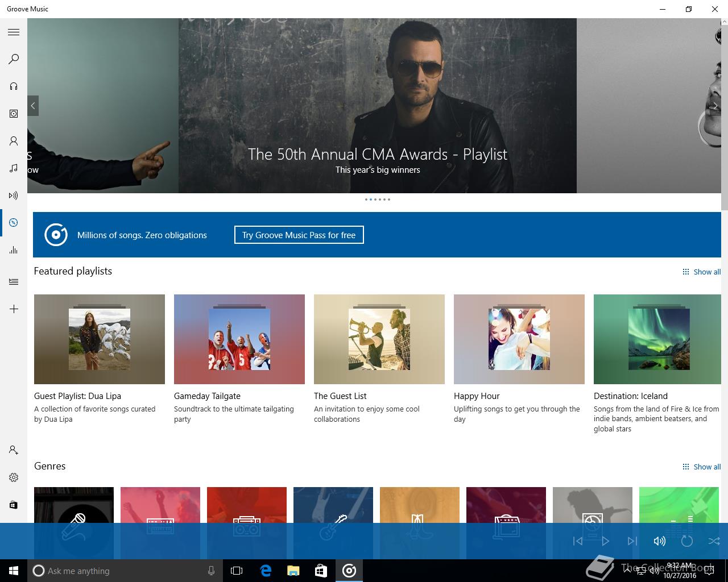Go to next carousel slide
The width and height of the screenshot is (728, 582).
point(715,106)
